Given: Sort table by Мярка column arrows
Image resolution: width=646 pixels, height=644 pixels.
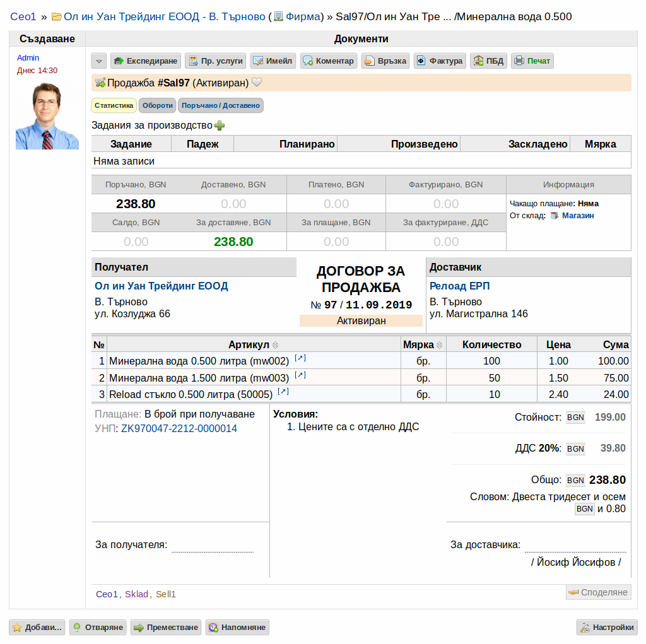Looking at the screenshot, I should 440,345.
